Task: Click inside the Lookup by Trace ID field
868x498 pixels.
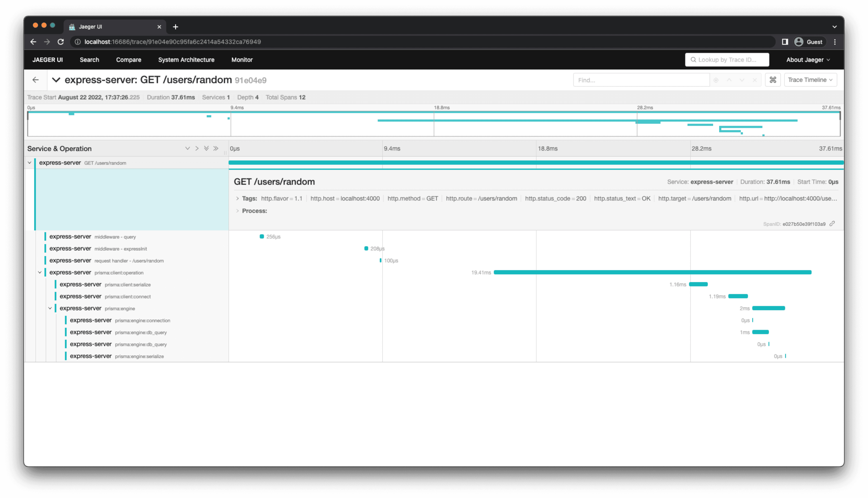Action: pyautogui.click(x=727, y=60)
